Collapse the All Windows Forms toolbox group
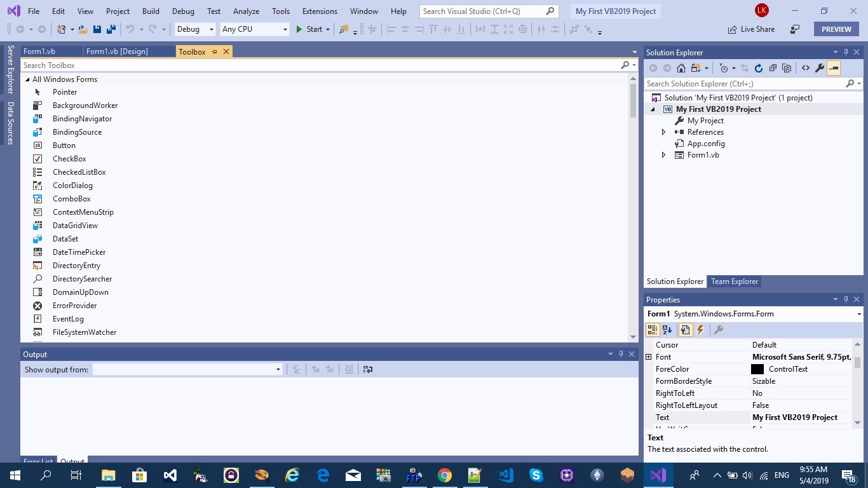The width and height of the screenshot is (868, 488). pos(27,79)
